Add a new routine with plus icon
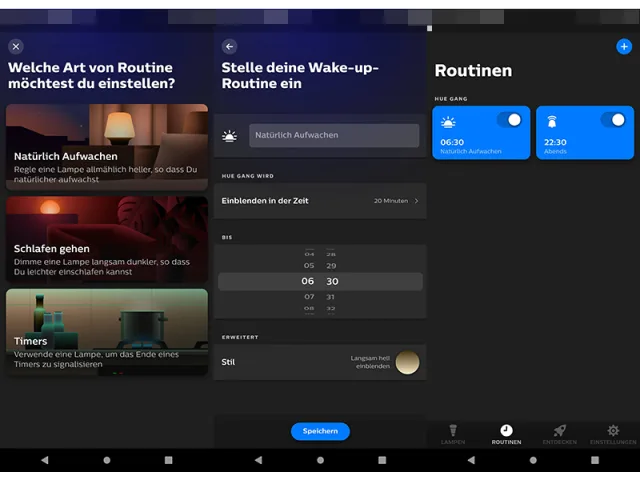Viewport: 640px width, 480px height. coord(624,46)
